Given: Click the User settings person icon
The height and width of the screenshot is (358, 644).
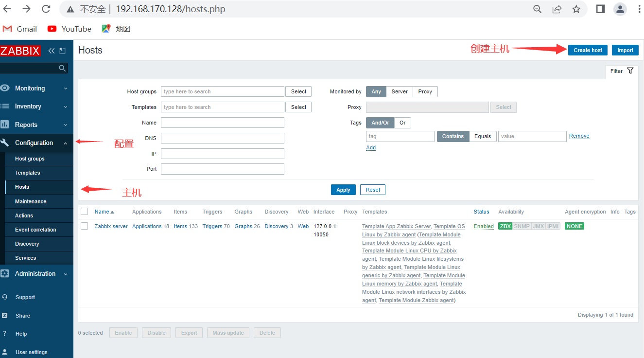Looking at the screenshot, I should (x=5, y=352).
